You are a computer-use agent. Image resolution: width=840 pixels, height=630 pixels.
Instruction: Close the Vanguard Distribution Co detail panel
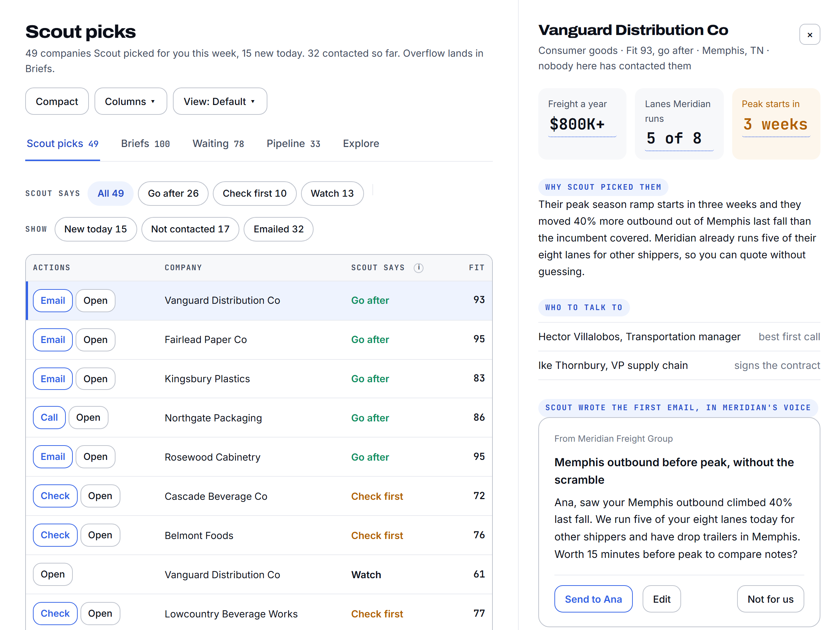(x=809, y=35)
